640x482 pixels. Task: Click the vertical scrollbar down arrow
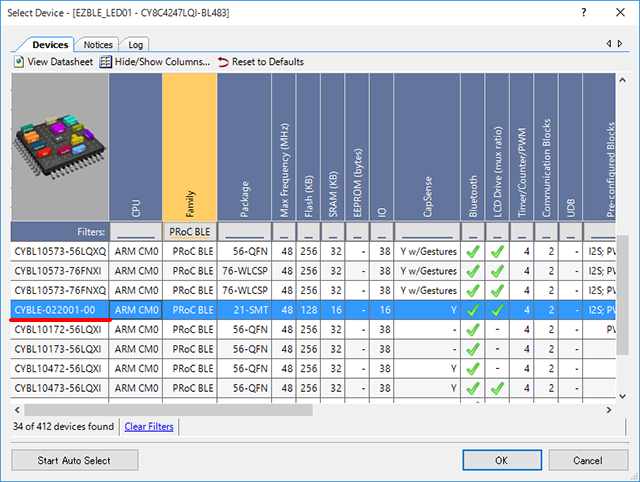coord(622,396)
